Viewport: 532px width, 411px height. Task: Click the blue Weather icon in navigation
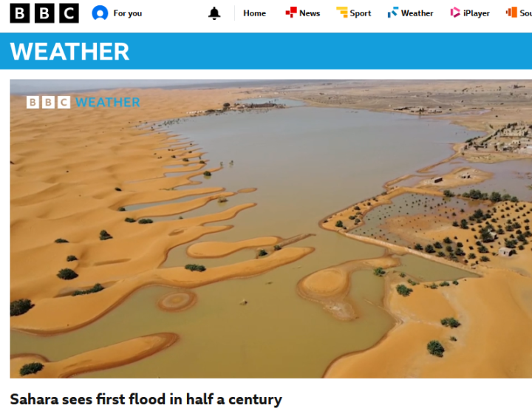[x=393, y=13]
